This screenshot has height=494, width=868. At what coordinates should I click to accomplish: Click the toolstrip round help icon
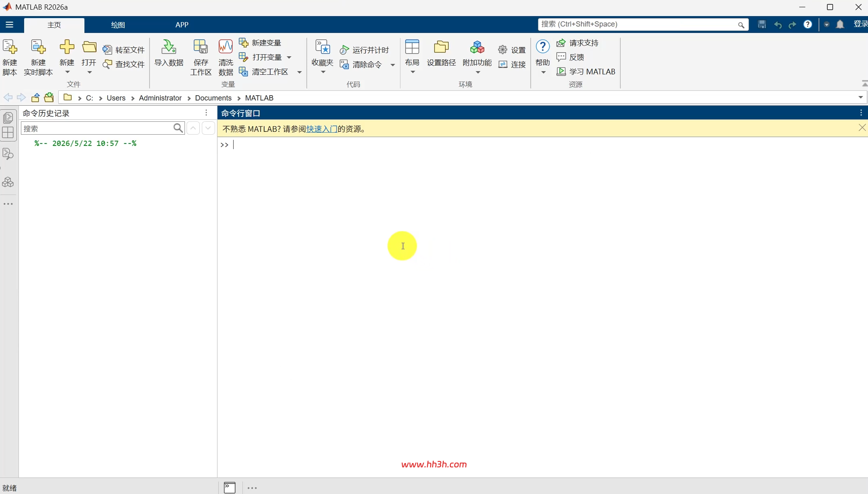pyautogui.click(x=807, y=25)
